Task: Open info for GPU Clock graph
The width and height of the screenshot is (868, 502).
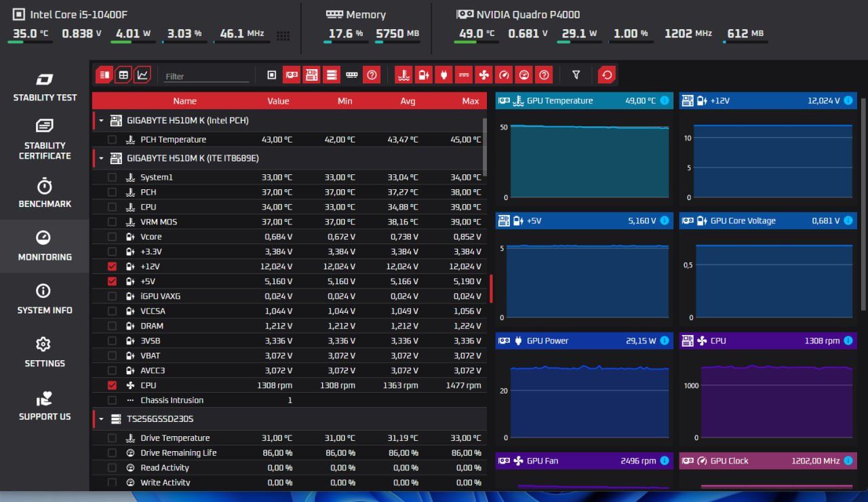Action: coord(848,461)
